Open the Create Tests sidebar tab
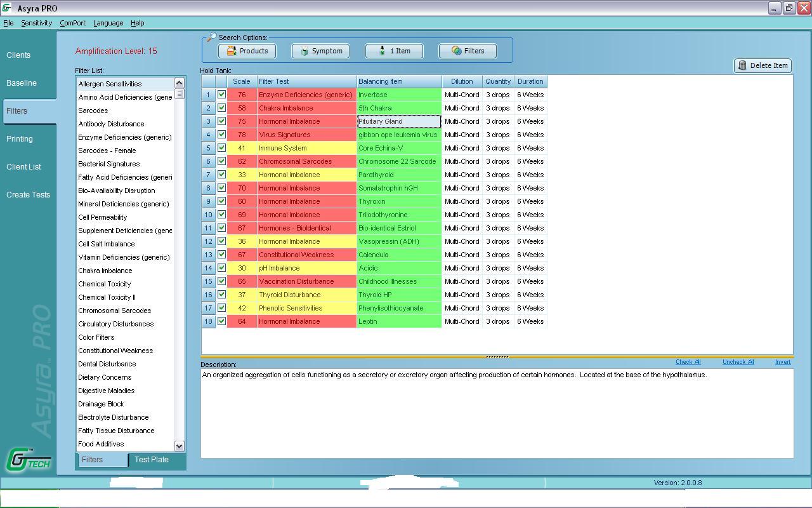 [x=29, y=195]
